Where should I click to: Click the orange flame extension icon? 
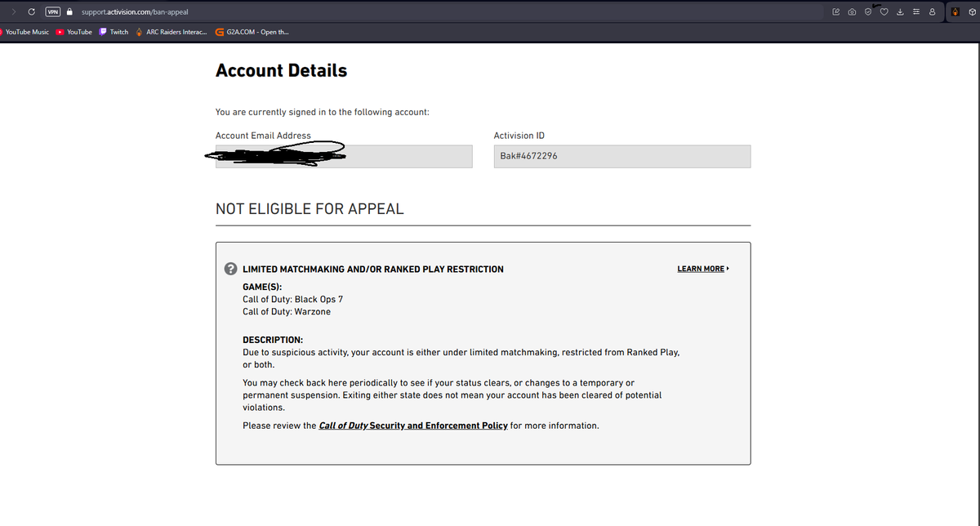coord(954,11)
